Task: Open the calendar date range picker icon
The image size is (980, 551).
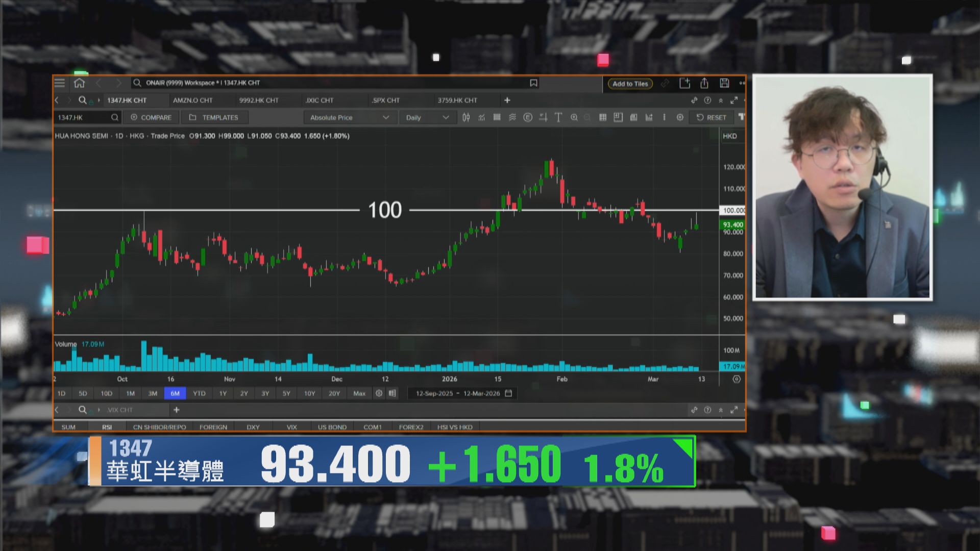Action: click(508, 393)
